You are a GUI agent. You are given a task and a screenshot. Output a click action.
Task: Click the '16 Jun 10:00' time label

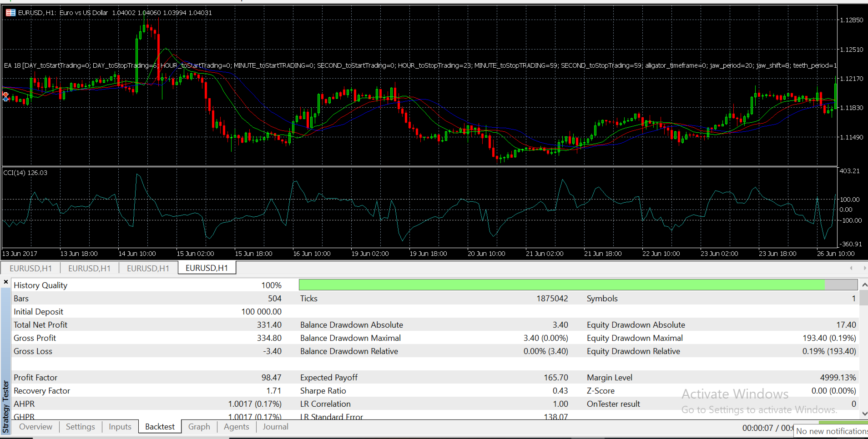point(312,254)
